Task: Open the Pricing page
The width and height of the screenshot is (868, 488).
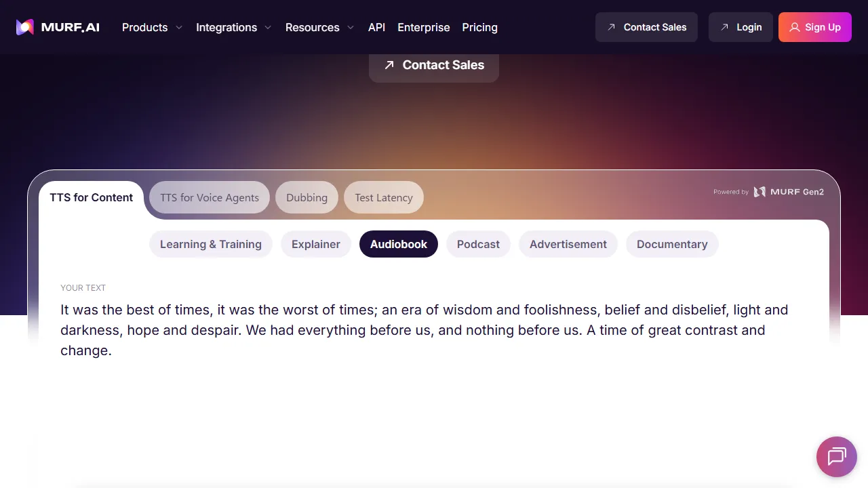Action: [479, 27]
